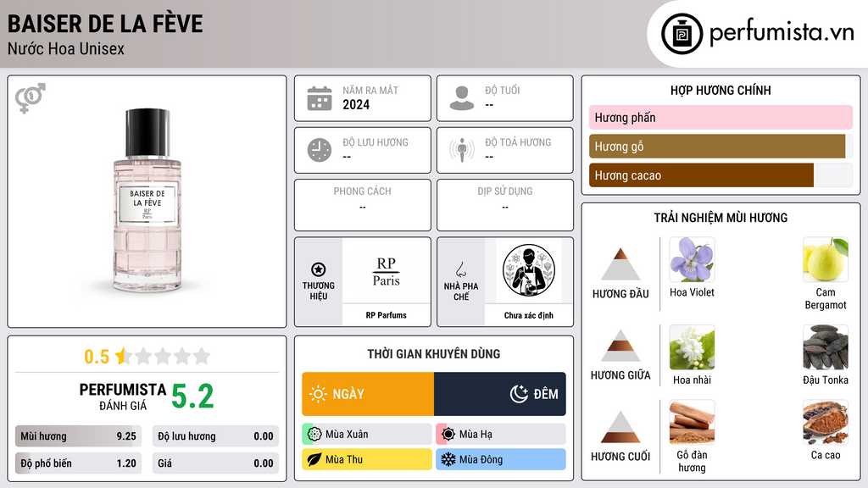Click the star badge icon above Thương hiệu
This screenshot has width=868, height=488.
point(319,269)
